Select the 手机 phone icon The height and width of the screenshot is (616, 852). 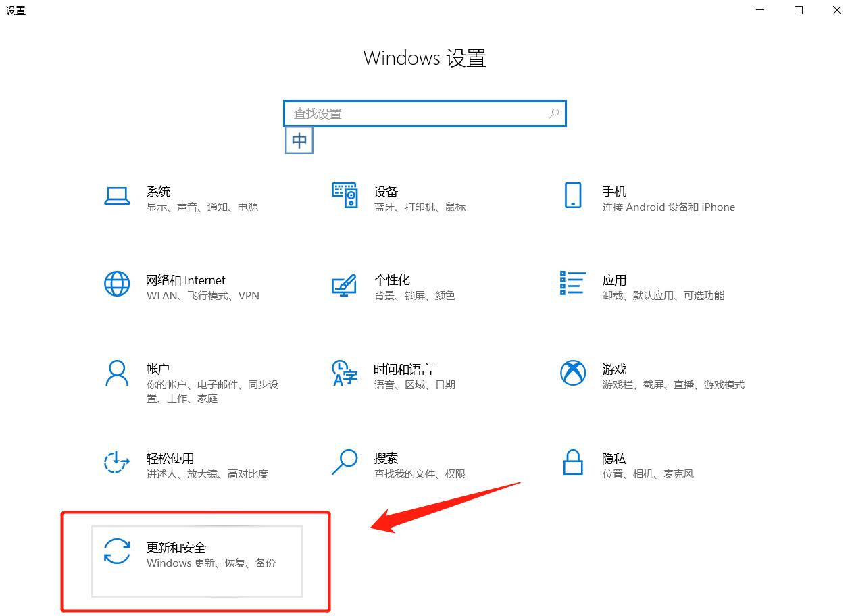[x=573, y=195]
